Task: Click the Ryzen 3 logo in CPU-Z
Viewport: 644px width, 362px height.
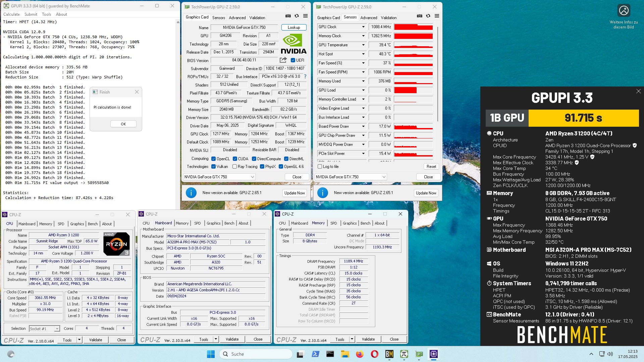Action: pyautogui.click(x=116, y=244)
